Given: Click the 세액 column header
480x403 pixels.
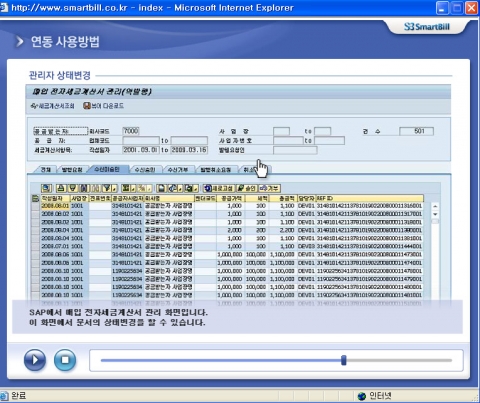Looking at the screenshot, I should point(256,198).
